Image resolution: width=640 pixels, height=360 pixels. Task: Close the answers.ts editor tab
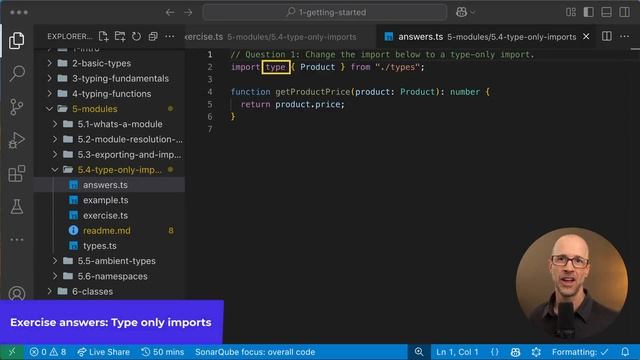[x=586, y=37]
